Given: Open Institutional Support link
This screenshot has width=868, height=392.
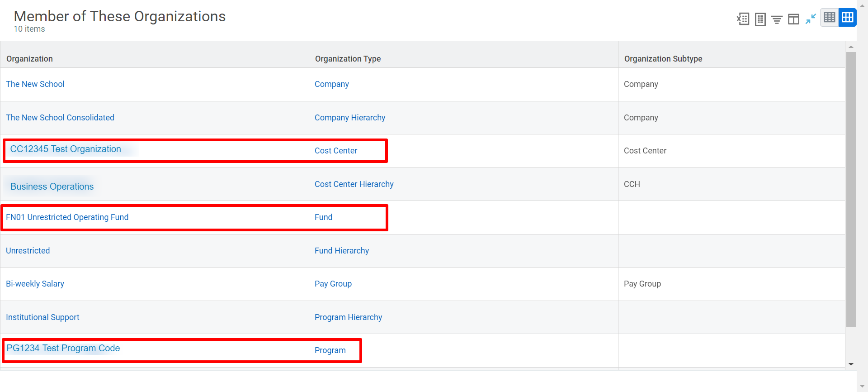Looking at the screenshot, I should [x=42, y=317].
